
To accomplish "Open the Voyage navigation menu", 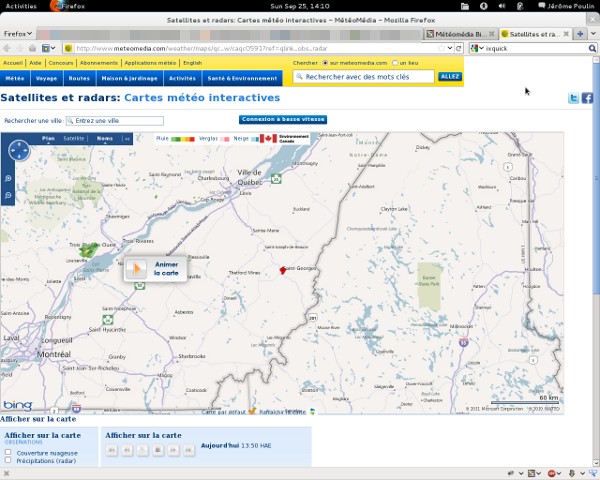I will 46,77.
